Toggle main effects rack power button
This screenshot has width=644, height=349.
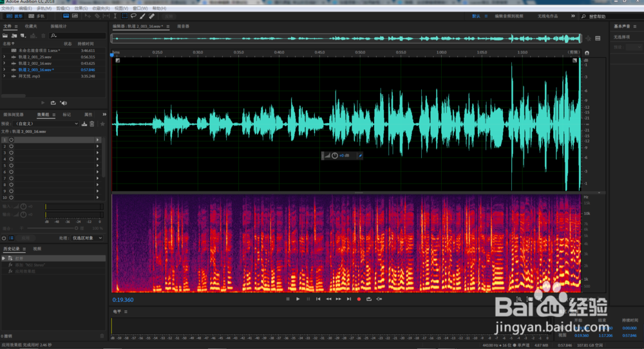(x=4, y=238)
